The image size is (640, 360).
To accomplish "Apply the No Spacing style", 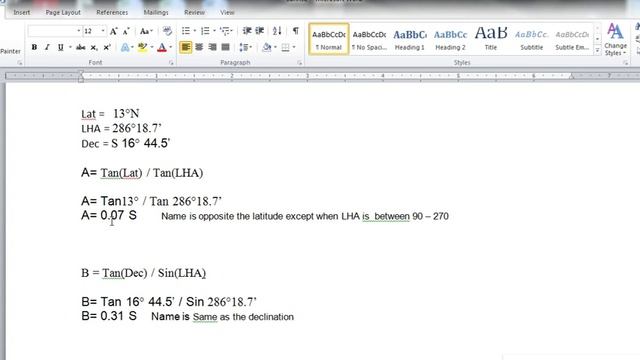I will pyautogui.click(x=369, y=40).
